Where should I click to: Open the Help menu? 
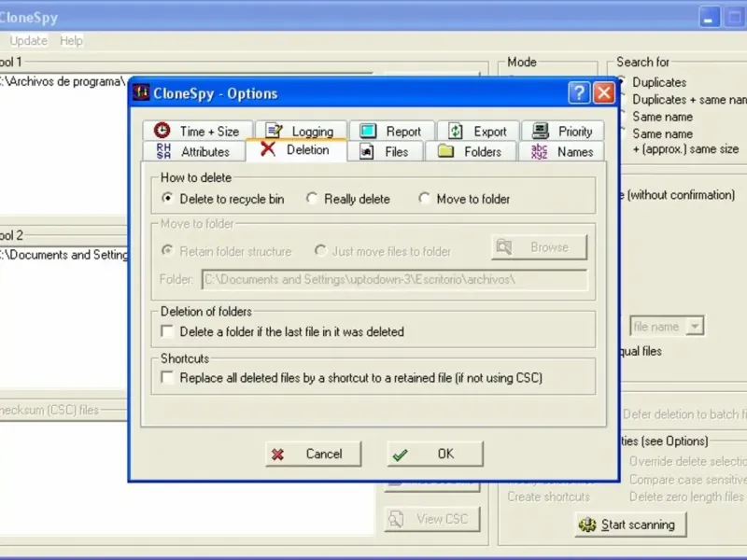[x=72, y=41]
